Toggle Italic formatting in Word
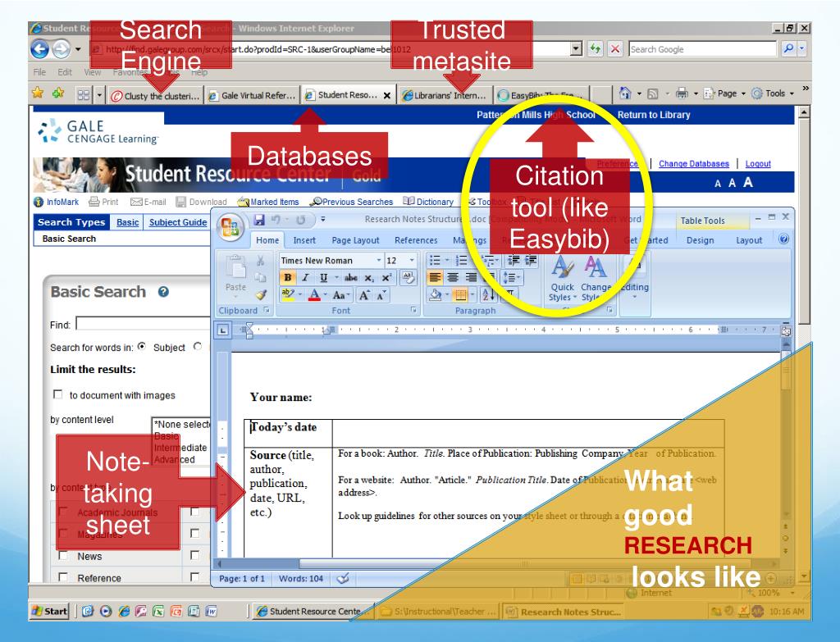This screenshot has height=642, width=840. coord(305,277)
